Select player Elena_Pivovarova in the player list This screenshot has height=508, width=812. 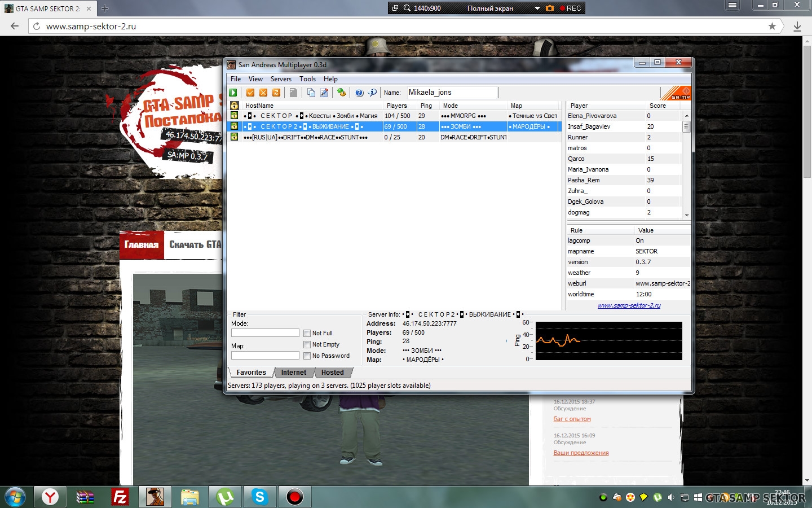[x=624, y=116]
